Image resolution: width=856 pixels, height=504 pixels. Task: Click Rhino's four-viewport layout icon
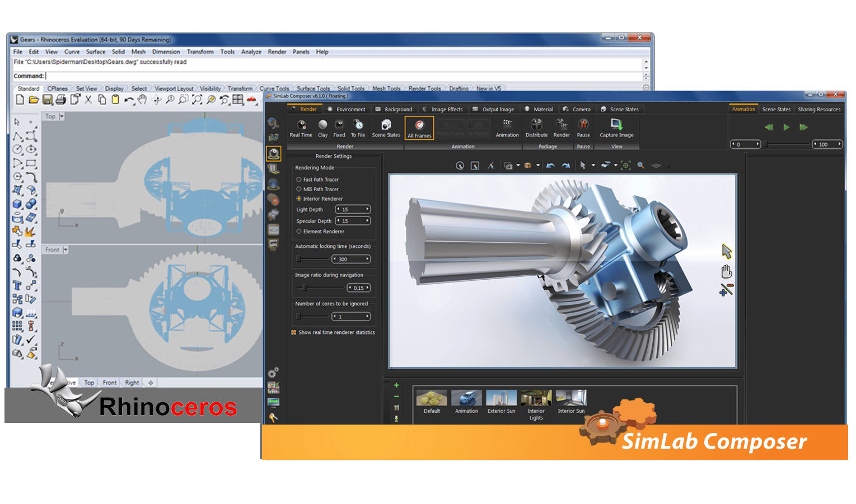coord(238,100)
